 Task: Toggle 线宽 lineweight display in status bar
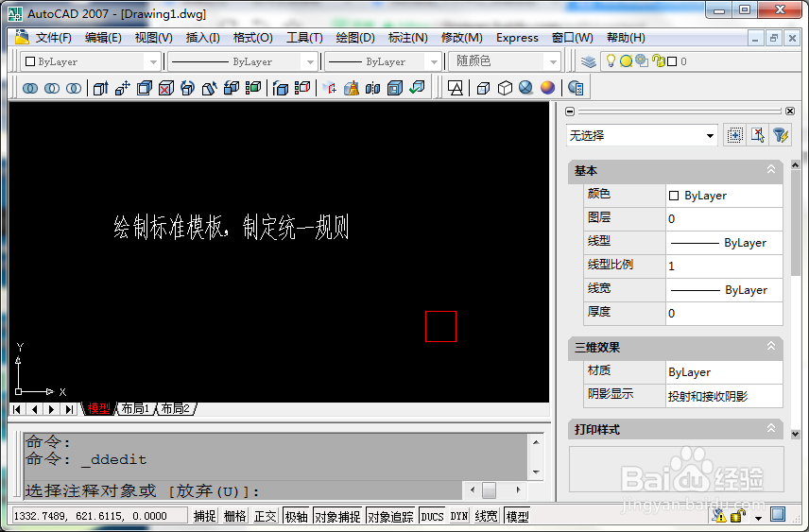pyautogui.click(x=486, y=516)
